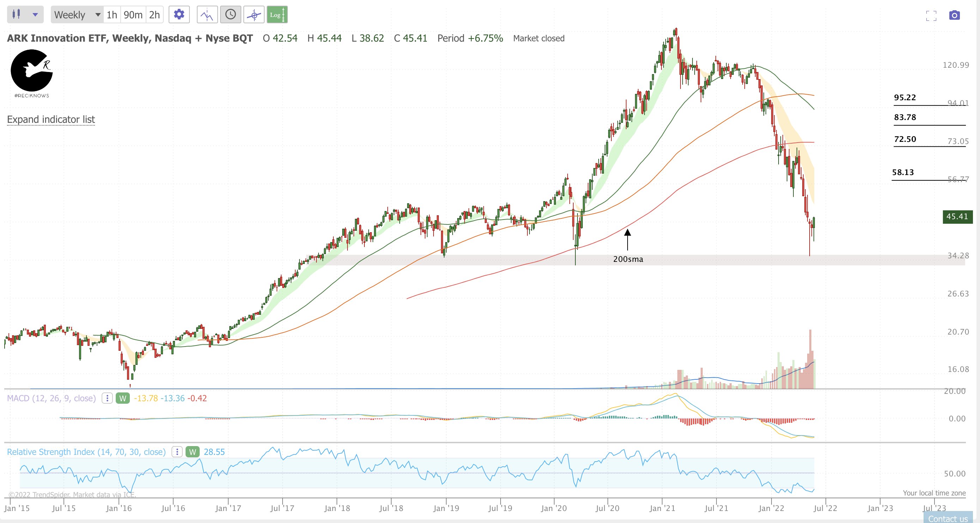Open chart settings gear

pyautogui.click(x=179, y=15)
